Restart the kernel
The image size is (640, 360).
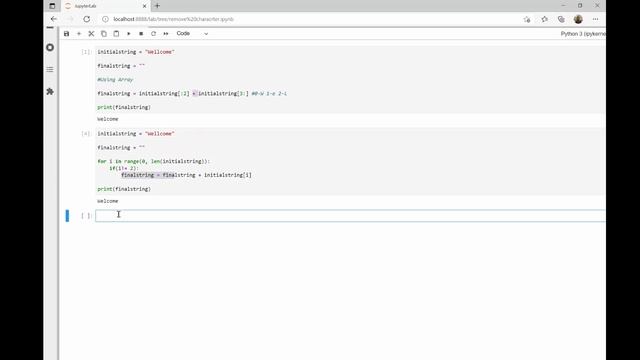pyautogui.click(x=153, y=33)
